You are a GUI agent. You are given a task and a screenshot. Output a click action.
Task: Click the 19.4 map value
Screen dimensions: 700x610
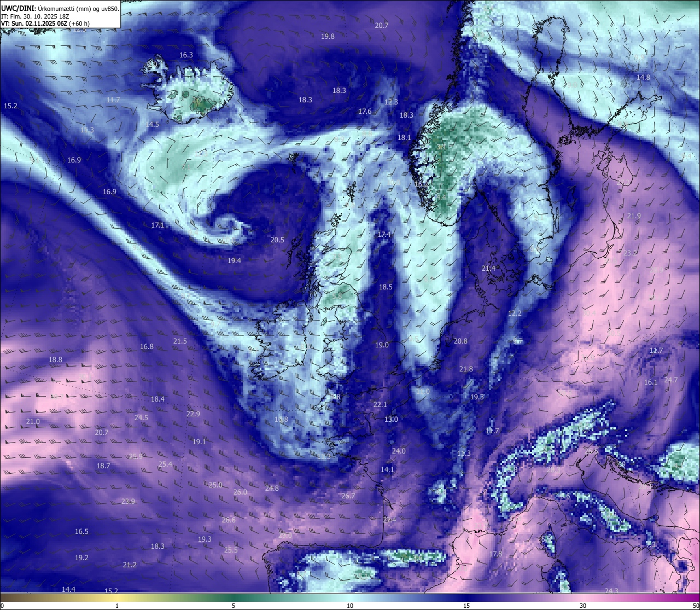point(234,260)
